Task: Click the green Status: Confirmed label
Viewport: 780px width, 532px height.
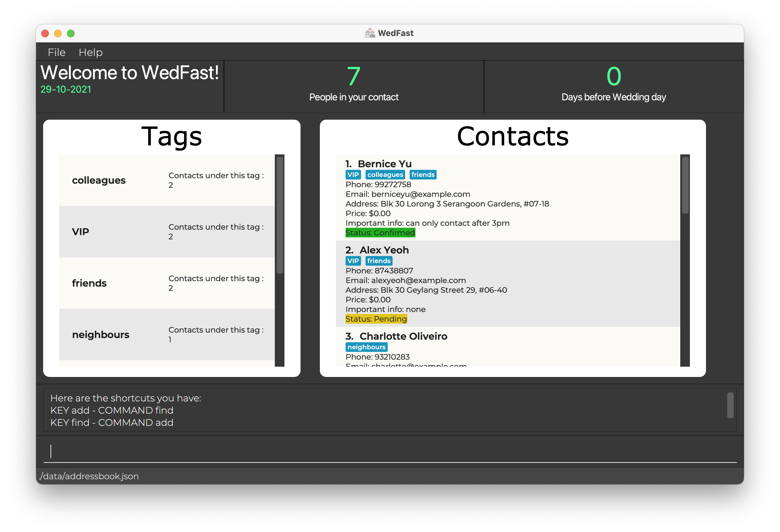Action: tap(380, 233)
